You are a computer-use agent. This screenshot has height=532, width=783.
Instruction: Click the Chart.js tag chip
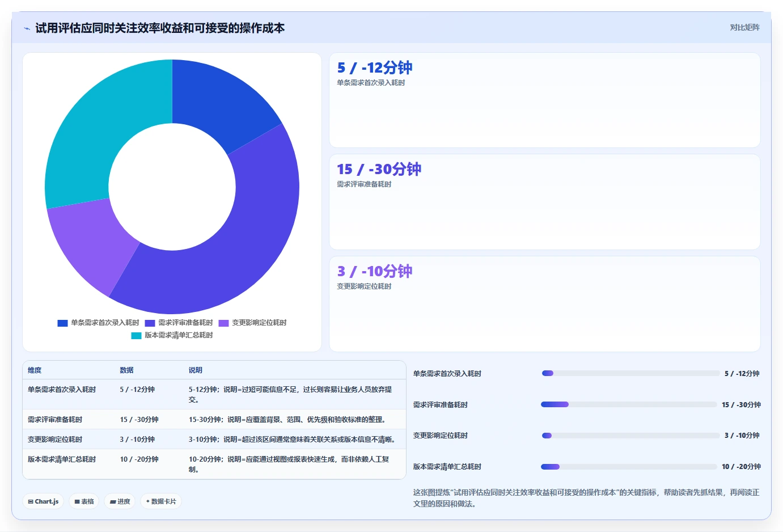pos(43,501)
